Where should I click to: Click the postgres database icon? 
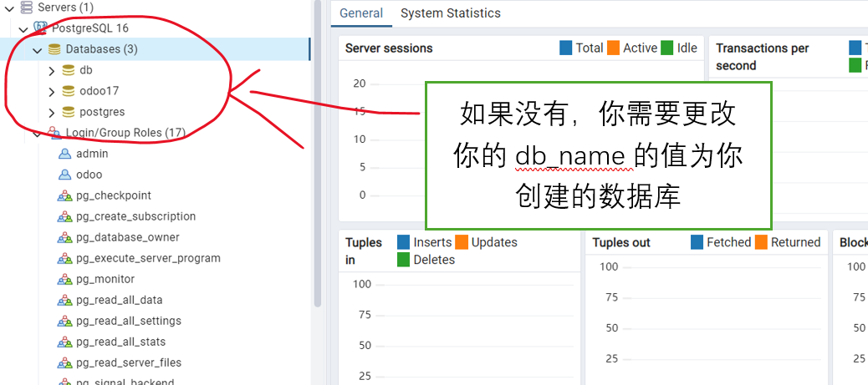pos(68,112)
